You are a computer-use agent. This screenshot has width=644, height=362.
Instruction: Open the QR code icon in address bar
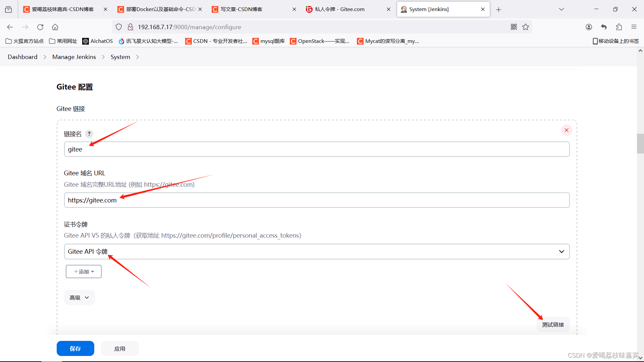[514, 27]
